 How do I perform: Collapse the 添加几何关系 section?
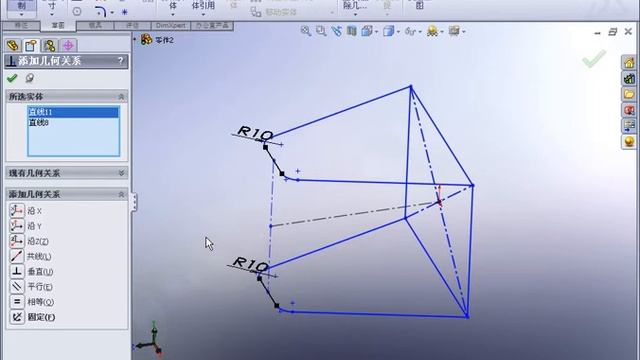click(121, 194)
